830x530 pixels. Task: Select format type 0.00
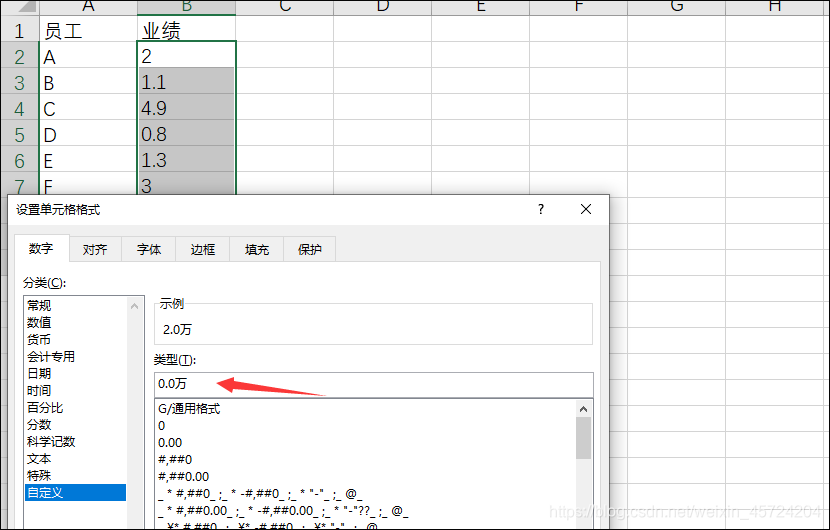click(x=365, y=443)
